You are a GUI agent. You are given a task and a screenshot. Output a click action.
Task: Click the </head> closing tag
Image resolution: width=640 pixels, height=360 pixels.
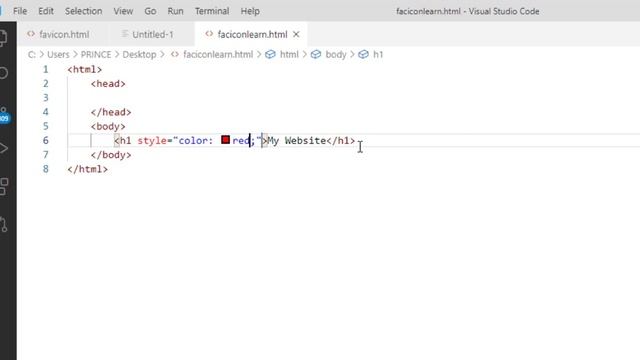click(x=111, y=112)
